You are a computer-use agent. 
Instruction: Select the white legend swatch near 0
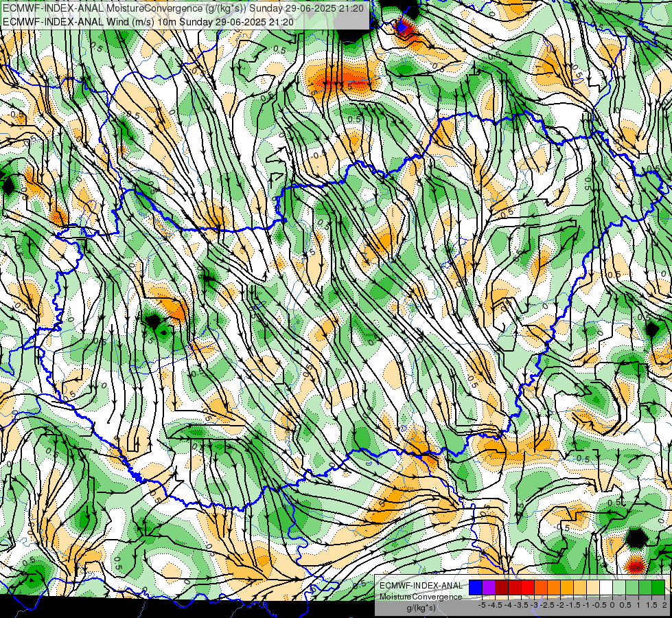606,587
